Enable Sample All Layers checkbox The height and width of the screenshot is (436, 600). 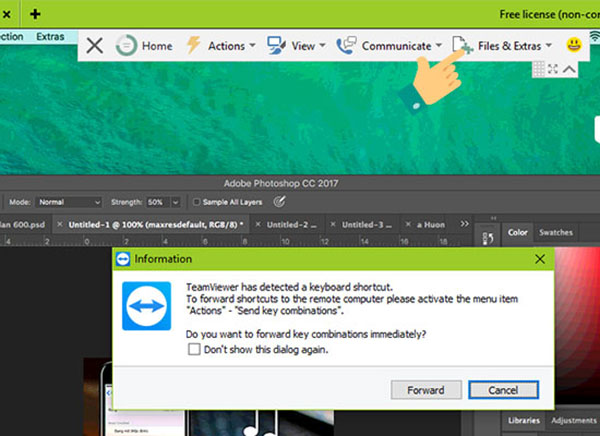[x=196, y=202]
